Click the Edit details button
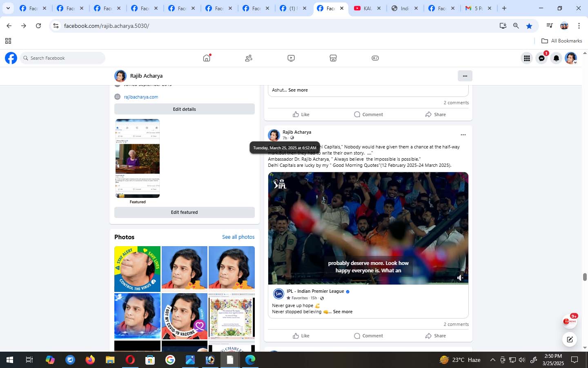The image size is (588, 368). 185,109
